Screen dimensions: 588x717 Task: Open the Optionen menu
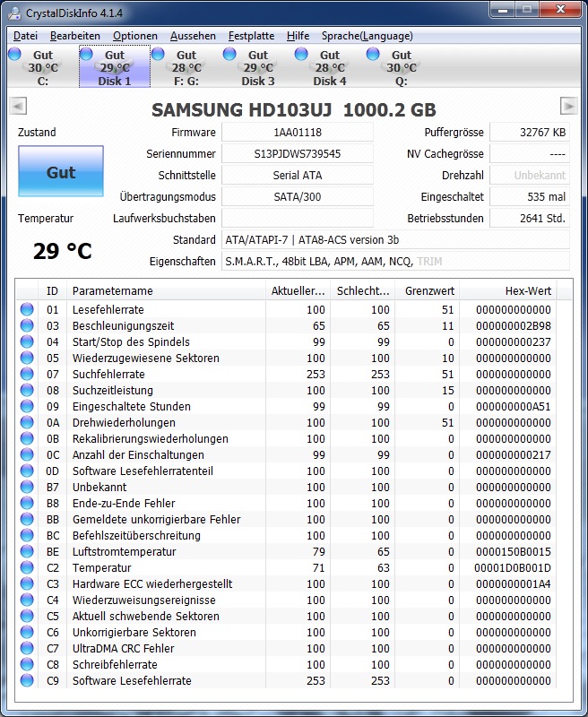click(x=134, y=36)
